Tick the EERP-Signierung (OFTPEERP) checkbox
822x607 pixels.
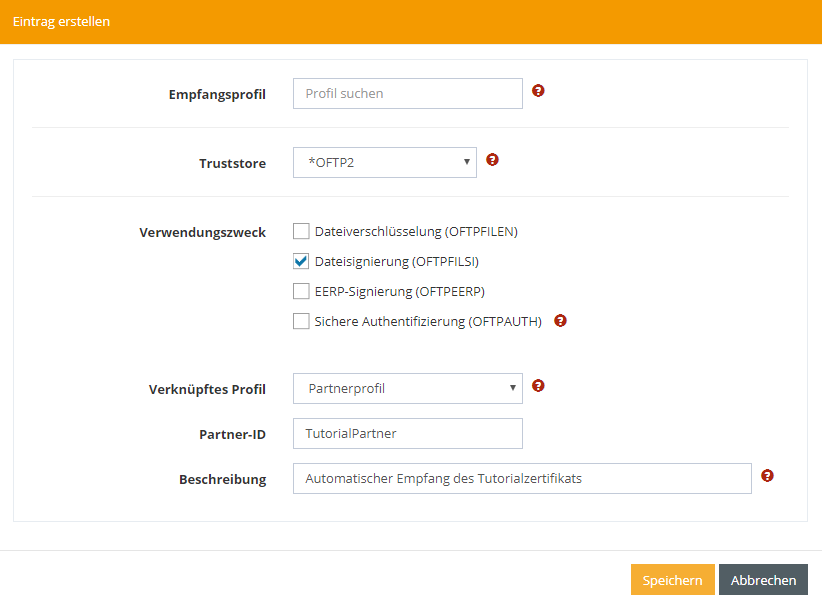[301, 292]
